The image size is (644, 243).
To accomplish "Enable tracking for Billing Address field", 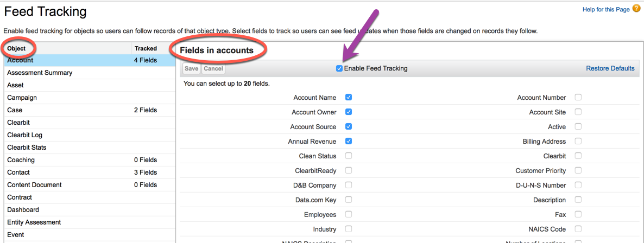I will [x=578, y=142].
